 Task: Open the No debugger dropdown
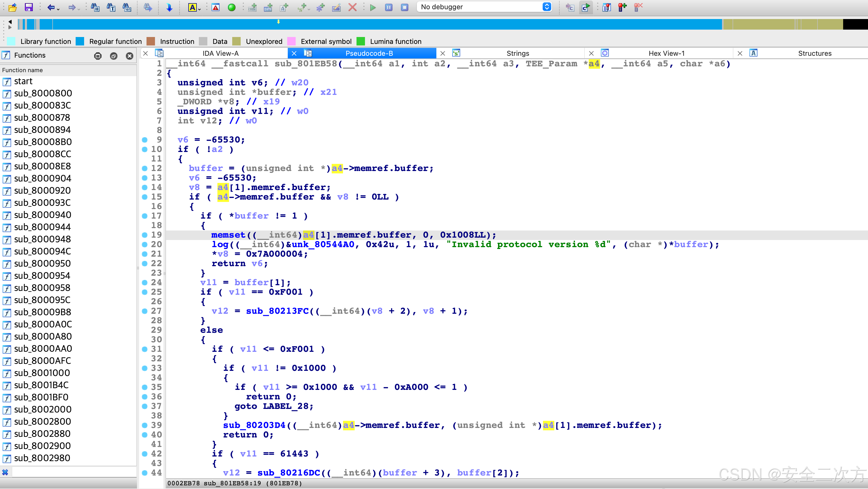click(x=484, y=7)
